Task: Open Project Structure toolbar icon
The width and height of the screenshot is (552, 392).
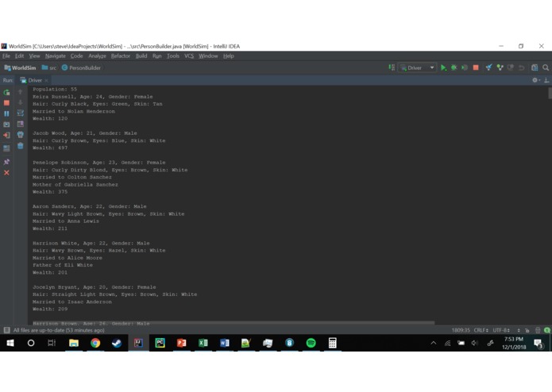Action: point(535,67)
